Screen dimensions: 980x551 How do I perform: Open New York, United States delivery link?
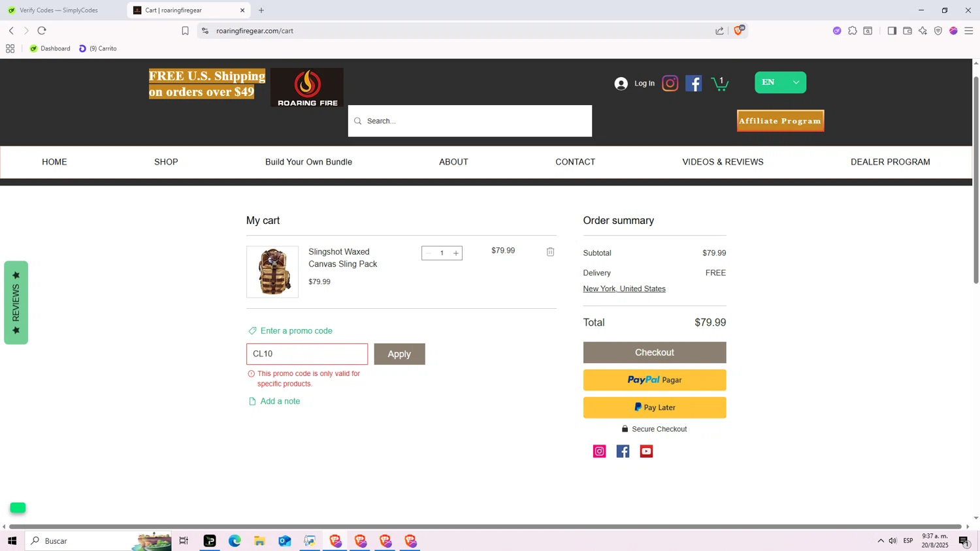624,289
